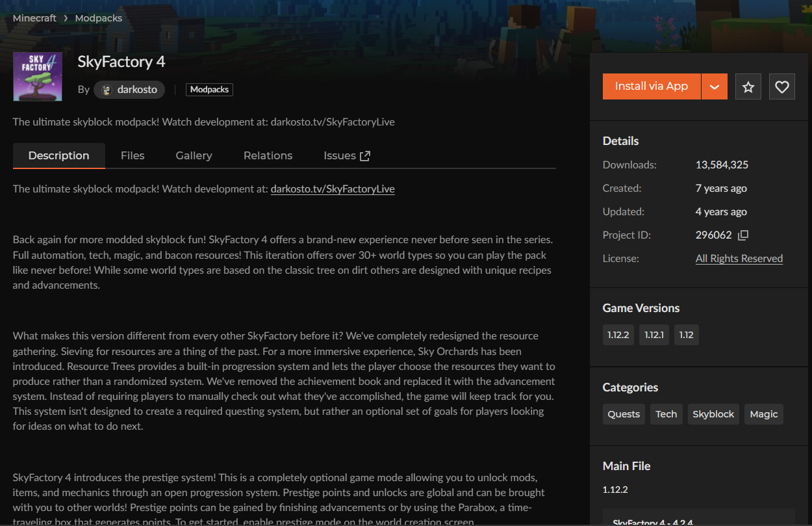Expand the Install via App dropdown arrow

pyautogui.click(x=715, y=86)
